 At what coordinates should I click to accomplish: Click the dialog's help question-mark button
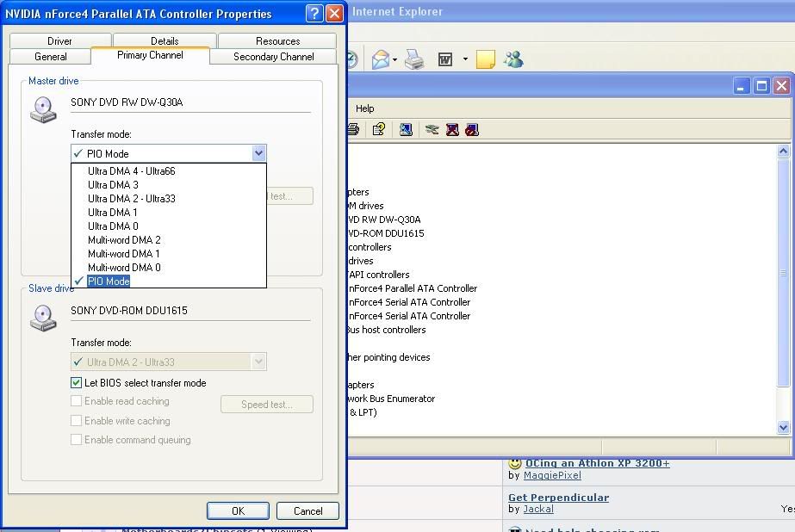pyautogui.click(x=314, y=13)
